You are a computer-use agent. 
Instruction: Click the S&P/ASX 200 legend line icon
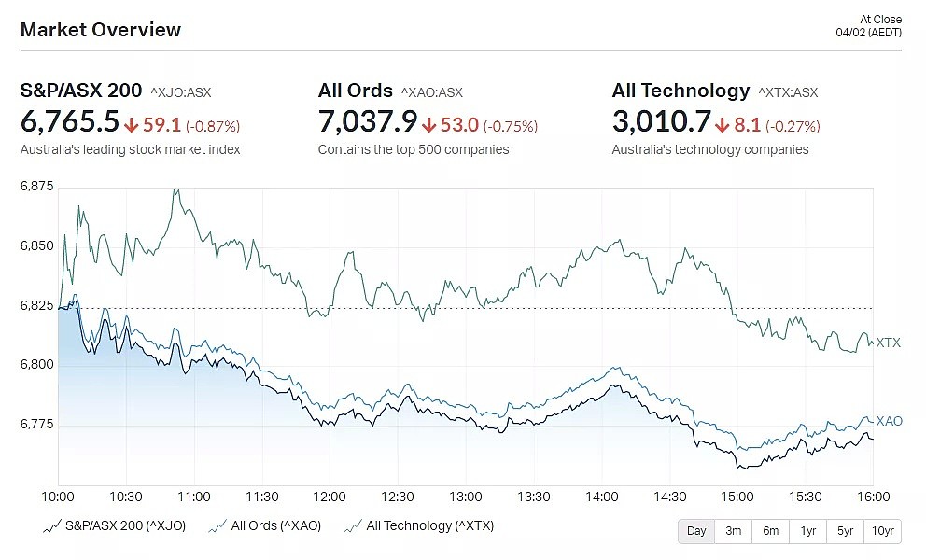(x=52, y=525)
